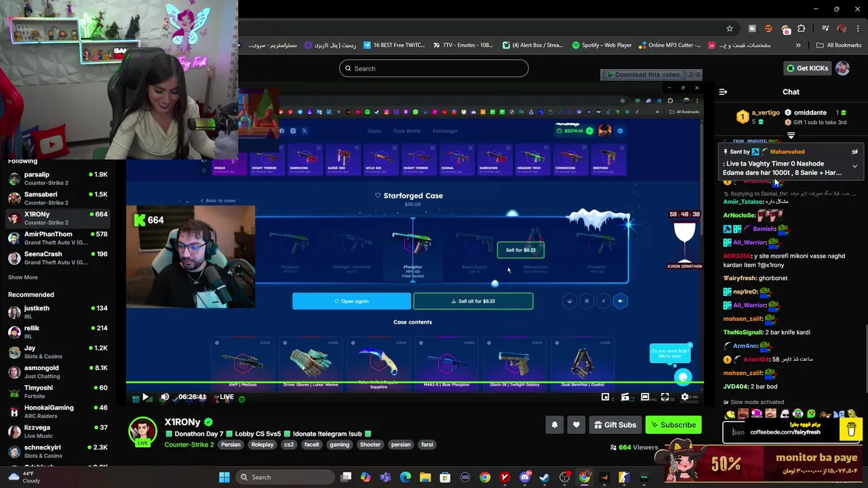Viewport: 868px width, 488px height.
Task: Open justketh recommended channel
Action: tap(57, 312)
